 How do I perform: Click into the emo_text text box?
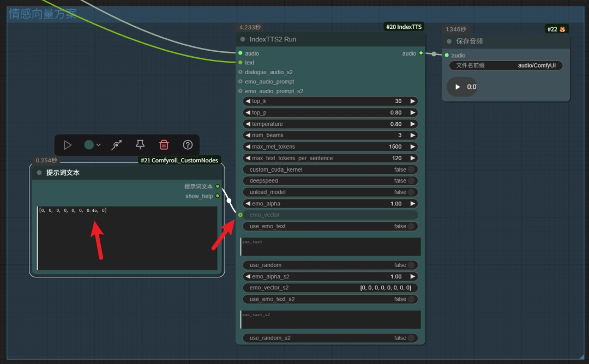click(330, 246)
